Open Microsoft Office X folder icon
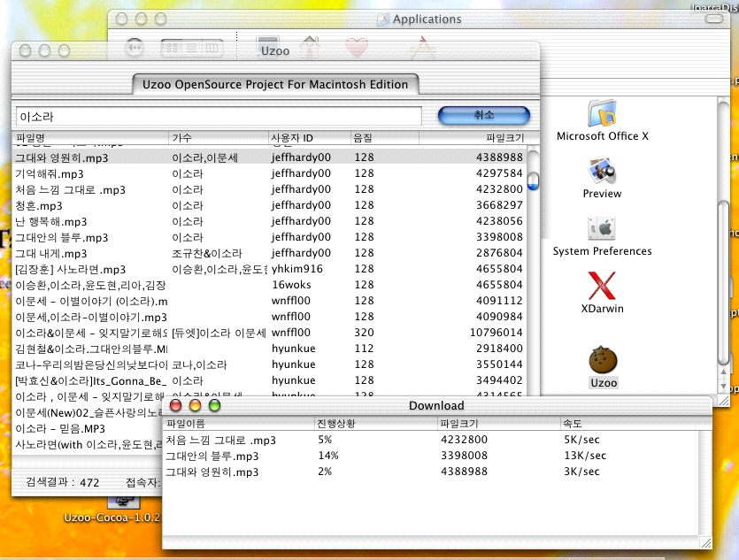 (602, 115)
